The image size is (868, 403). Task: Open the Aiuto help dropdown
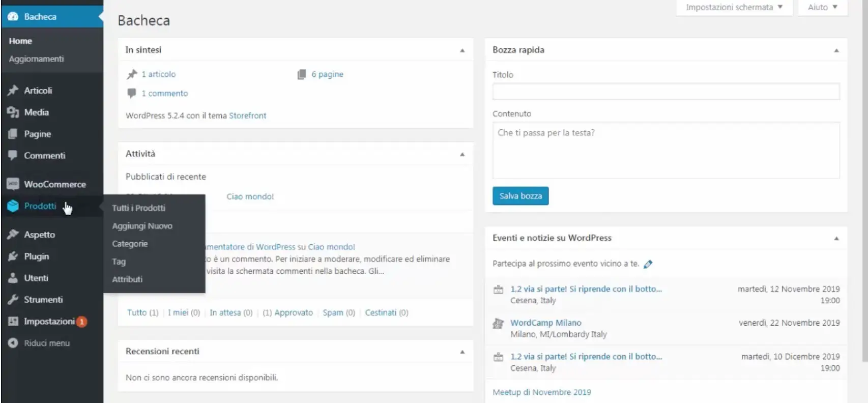tap(823, 8)
